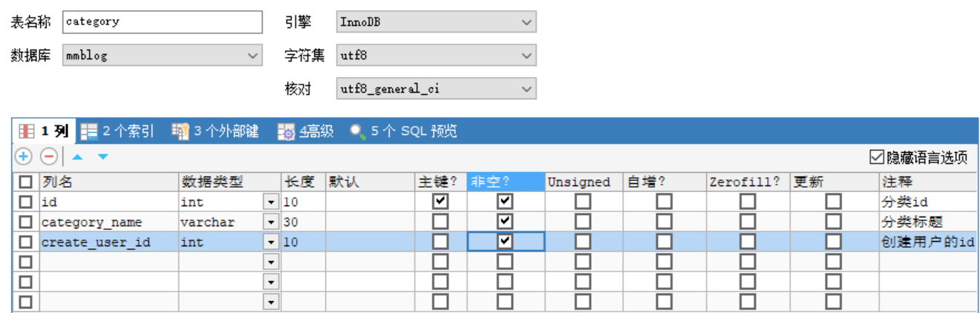Move column down with the arrow icon
The width and height of the screenshot is (980, 313).
pos(102,156)
